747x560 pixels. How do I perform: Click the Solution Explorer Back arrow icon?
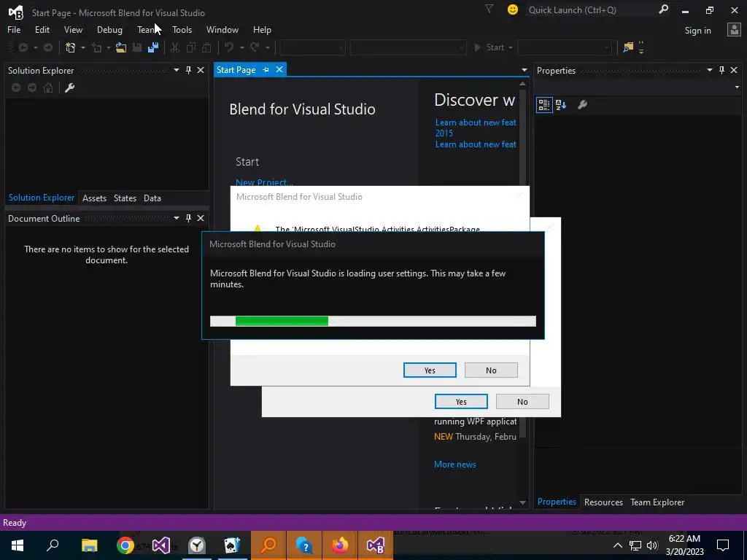pyautogui.click(x=16, y=87)
